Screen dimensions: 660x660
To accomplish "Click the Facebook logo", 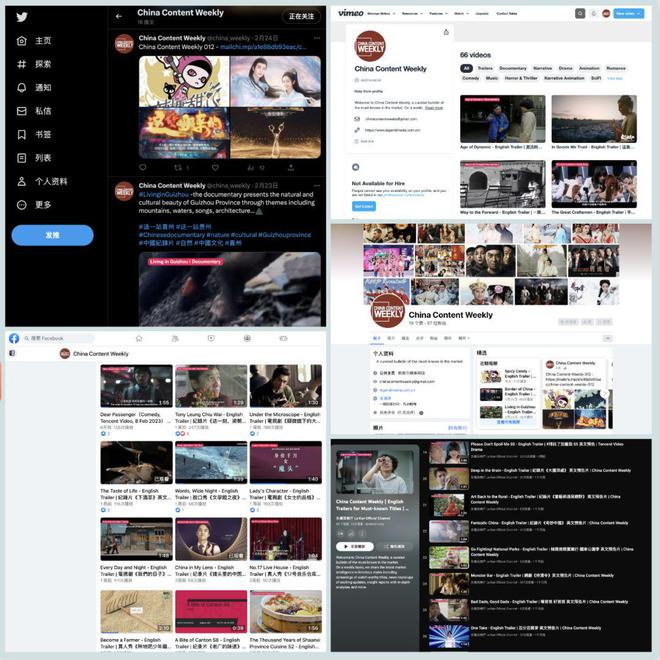I will click(x=14, y=338).
